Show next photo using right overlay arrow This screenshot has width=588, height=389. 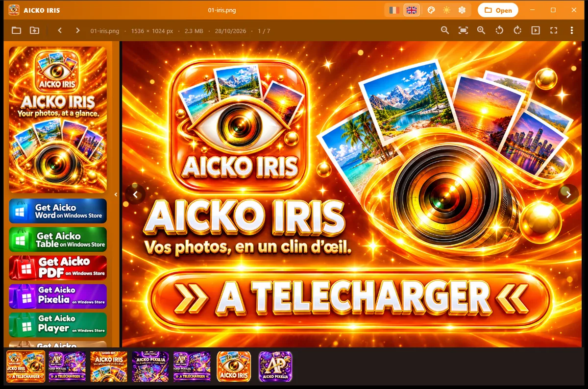[x=568, y=194]
